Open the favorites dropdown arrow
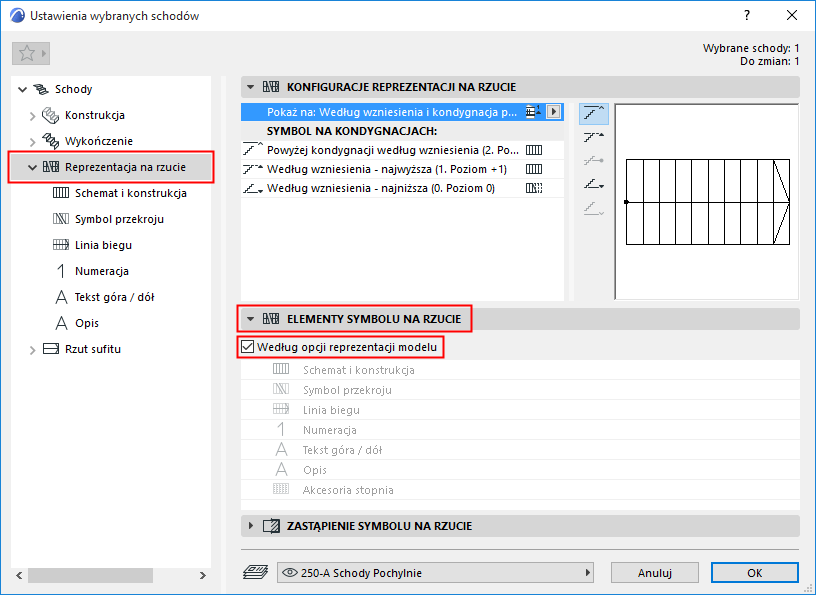Screen dimensions: 816x595 (x=44, y=53)
